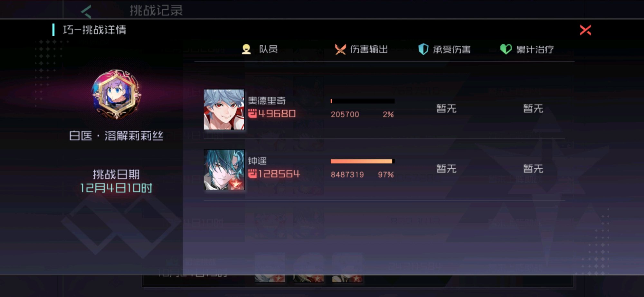Image resolution: width=644 pixels, height=297 pixels.
Task: Tap the back arrow beside 挑战记录
Action: click(x=86, y=11)
